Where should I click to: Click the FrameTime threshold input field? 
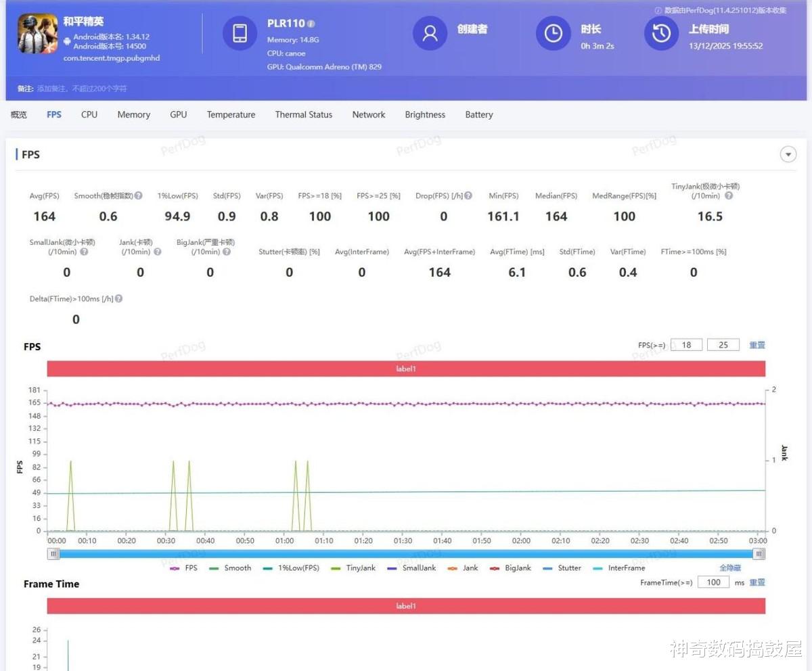point(713,582)
